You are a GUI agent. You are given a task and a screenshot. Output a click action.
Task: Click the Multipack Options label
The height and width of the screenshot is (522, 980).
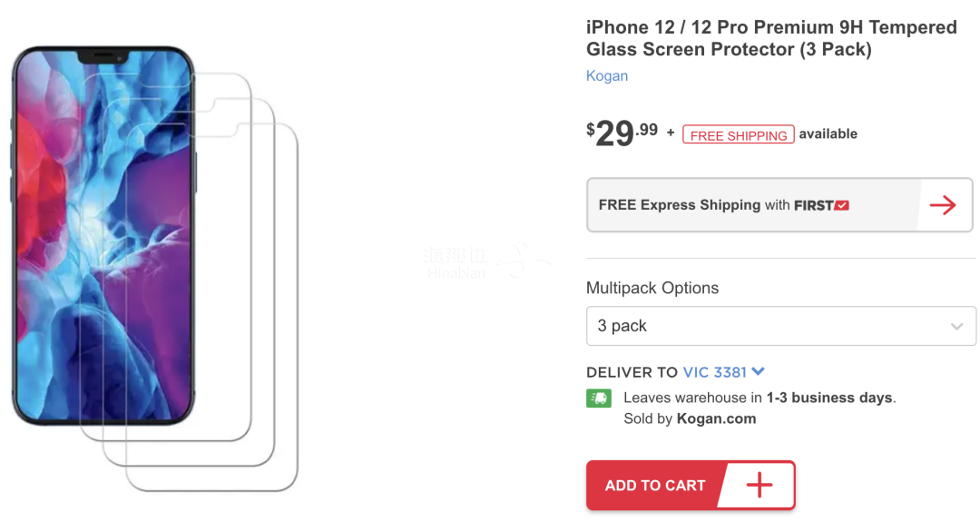tap(652, 288)
